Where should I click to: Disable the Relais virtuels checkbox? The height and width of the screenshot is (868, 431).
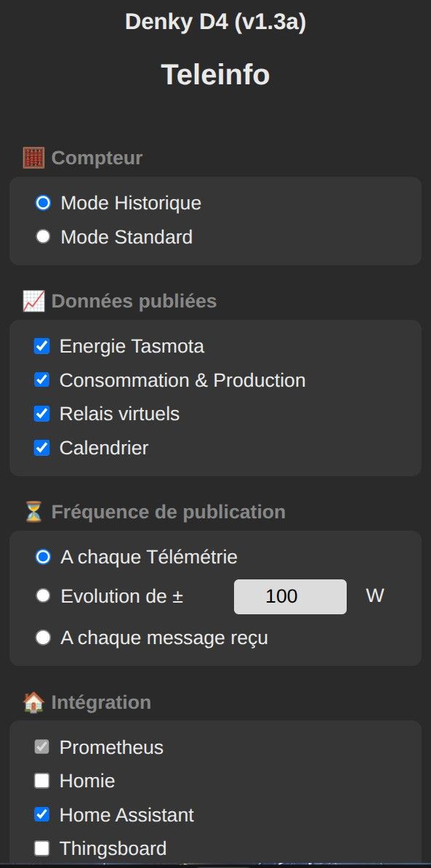tap(42, 414)
